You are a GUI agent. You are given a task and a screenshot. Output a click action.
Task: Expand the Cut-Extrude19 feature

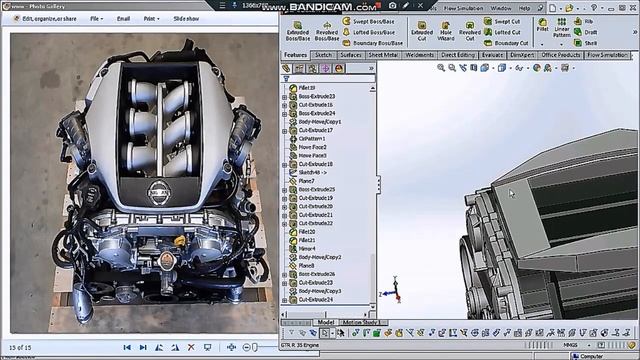284,198
